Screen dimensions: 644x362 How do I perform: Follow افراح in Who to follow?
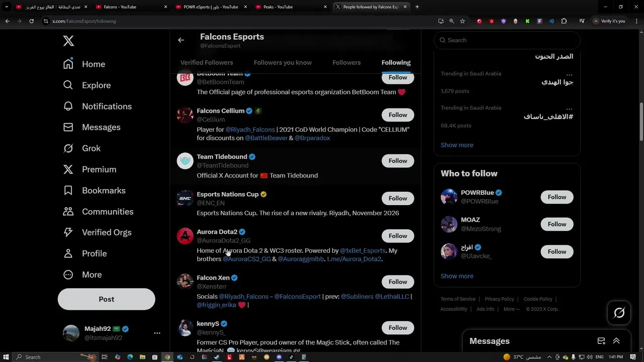[557, 251]
